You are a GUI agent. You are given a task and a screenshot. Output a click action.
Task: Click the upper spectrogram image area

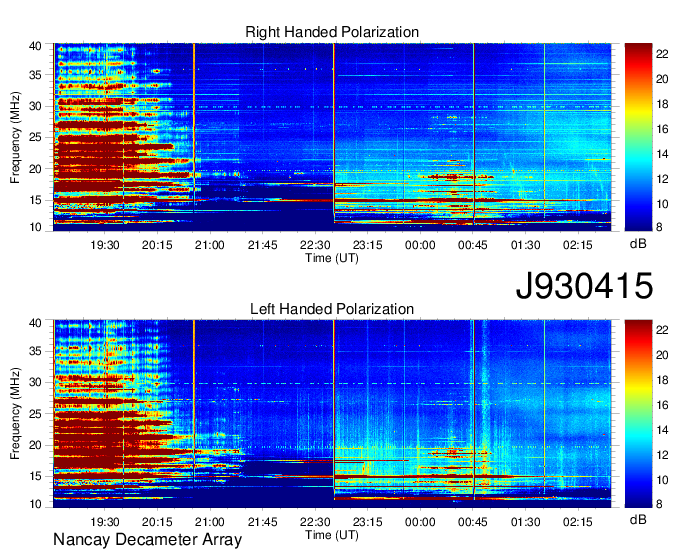pos(332,137)
